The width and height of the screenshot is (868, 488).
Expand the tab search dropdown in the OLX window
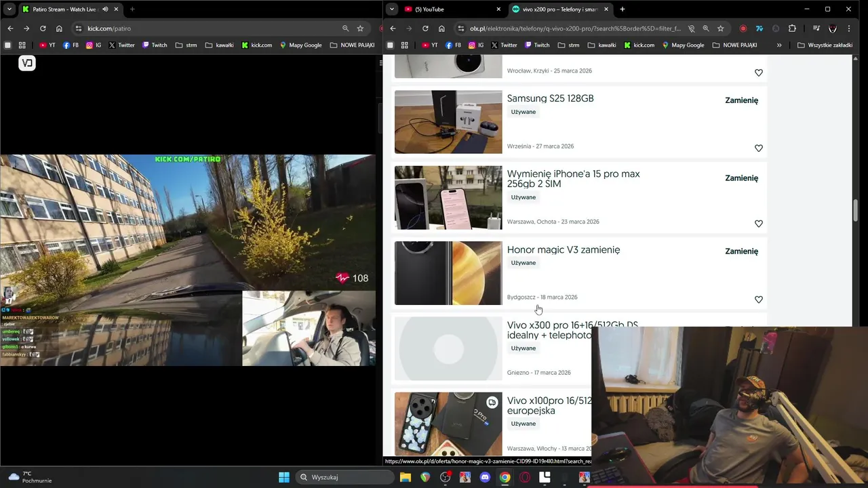coord(392,9)
